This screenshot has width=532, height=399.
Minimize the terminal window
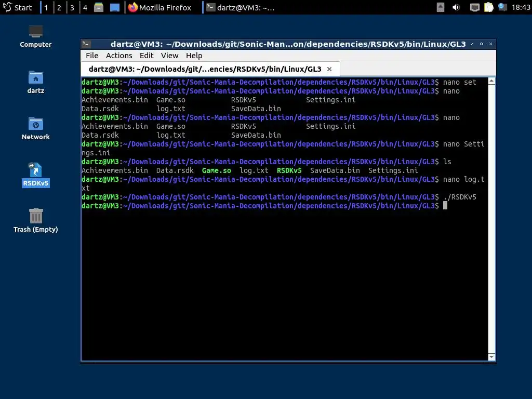472,44
